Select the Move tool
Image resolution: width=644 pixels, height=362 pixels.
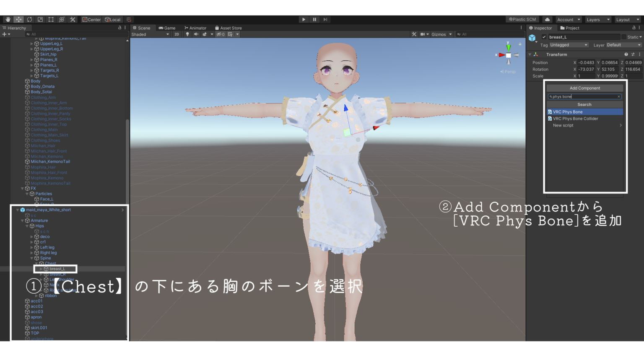[x=18, y=19]
